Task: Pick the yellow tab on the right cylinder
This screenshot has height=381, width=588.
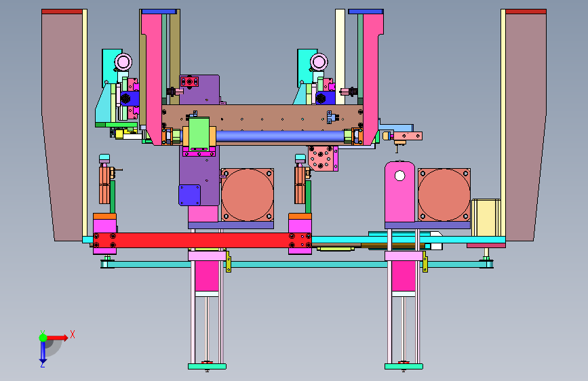Action: (425, 262)
